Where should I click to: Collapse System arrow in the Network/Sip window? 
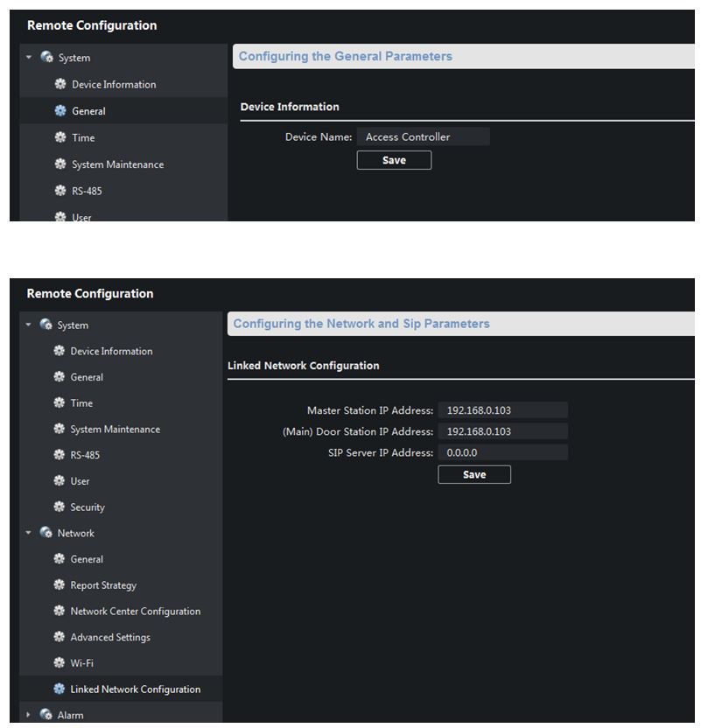pos(29,325)
